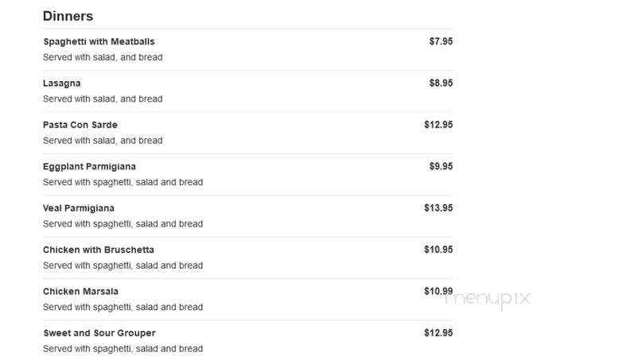This screenshot has width=630, height=364.
Task: Select the $12.95 Pasta Con Sarde price
Action: click(438, 125)
